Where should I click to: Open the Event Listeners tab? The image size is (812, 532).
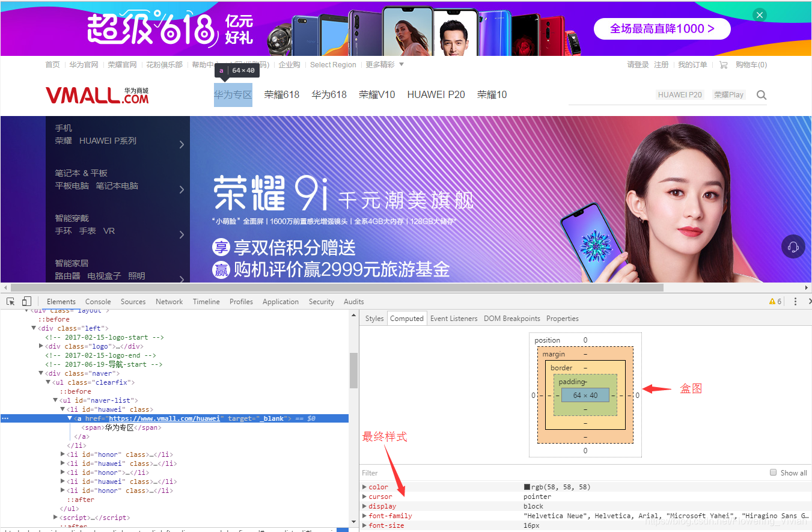pyautogui.click(x=454, y=319)
